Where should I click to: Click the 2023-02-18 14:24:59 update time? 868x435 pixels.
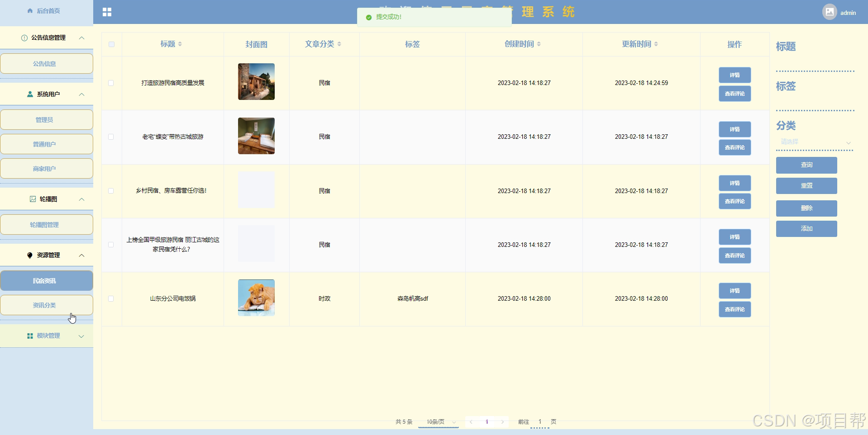(641, 83)
